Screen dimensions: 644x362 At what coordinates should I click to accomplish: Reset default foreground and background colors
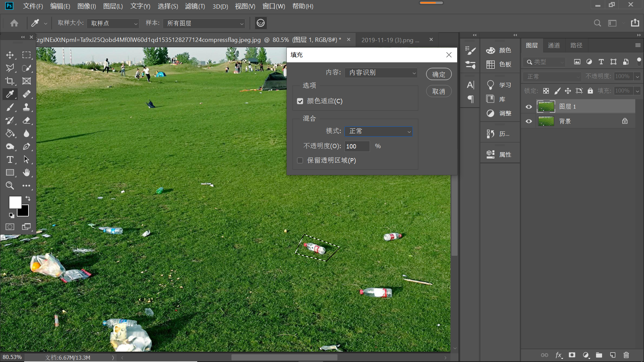(11, 216)
